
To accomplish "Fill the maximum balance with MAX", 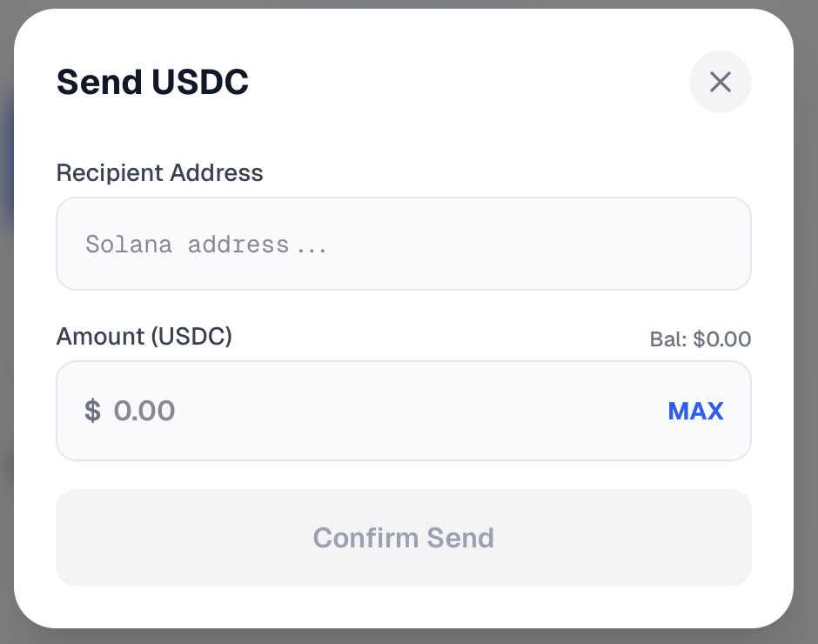I will (695, 411).
